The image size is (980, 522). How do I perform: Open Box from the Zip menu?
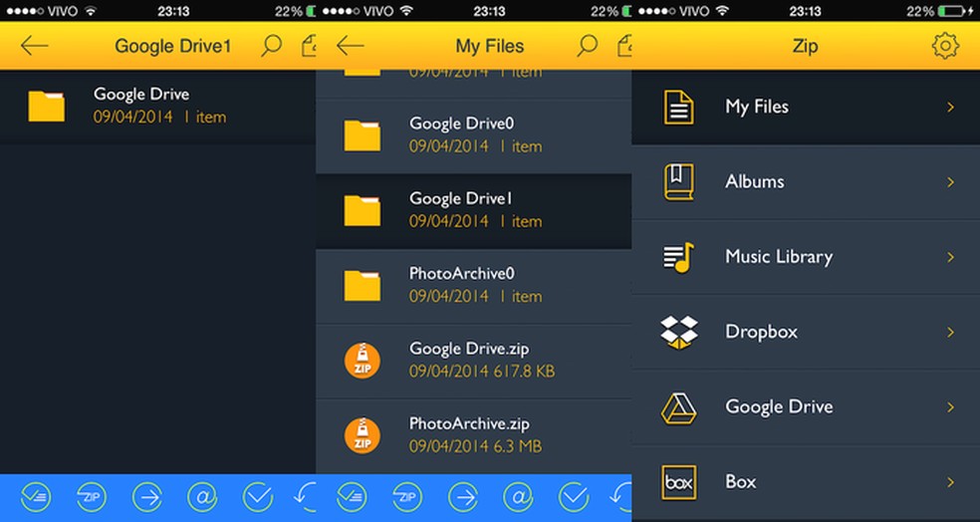pos(806,482)
